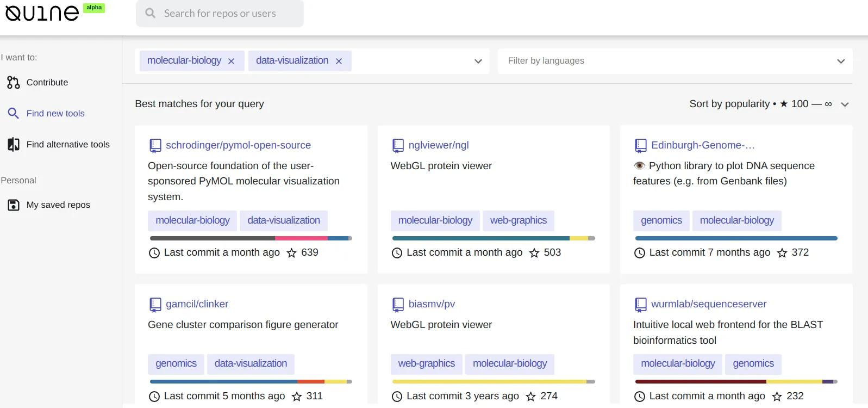Click web-graphics tag on biasmv/pv card
Image resolution: width=868 pixels, height=408 pixels.
pos(427,363)
